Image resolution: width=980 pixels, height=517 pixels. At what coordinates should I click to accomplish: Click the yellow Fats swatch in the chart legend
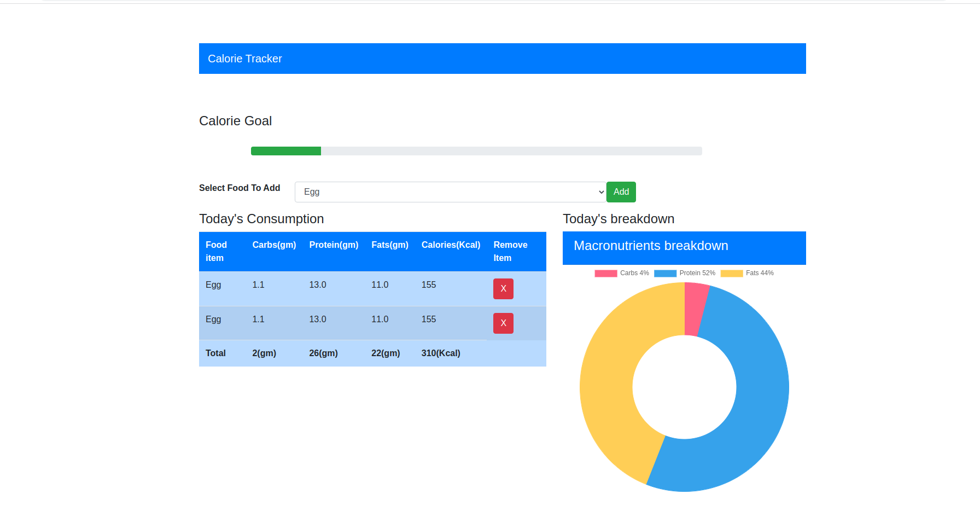731,272
